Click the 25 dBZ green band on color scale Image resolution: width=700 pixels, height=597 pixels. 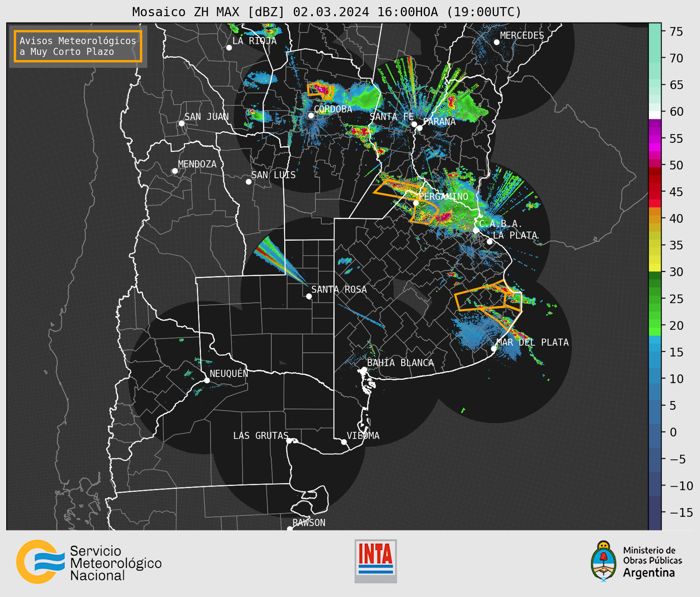(654, 299)
